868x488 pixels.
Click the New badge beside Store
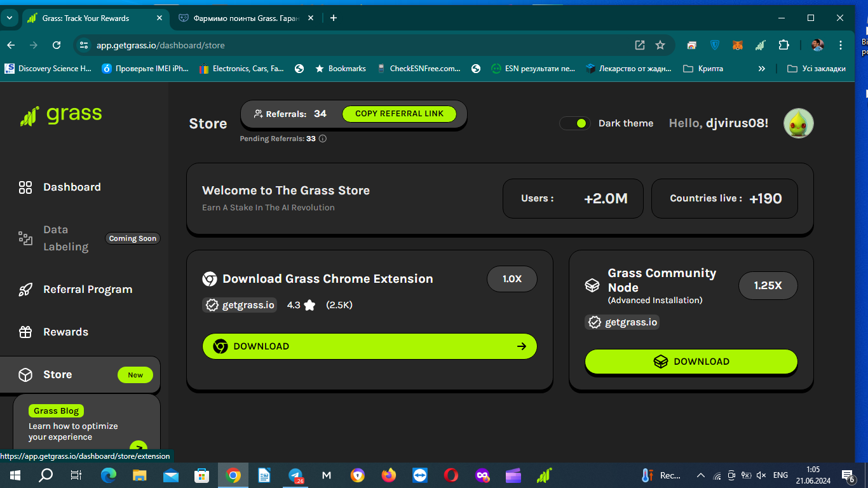tap(135, 375)
